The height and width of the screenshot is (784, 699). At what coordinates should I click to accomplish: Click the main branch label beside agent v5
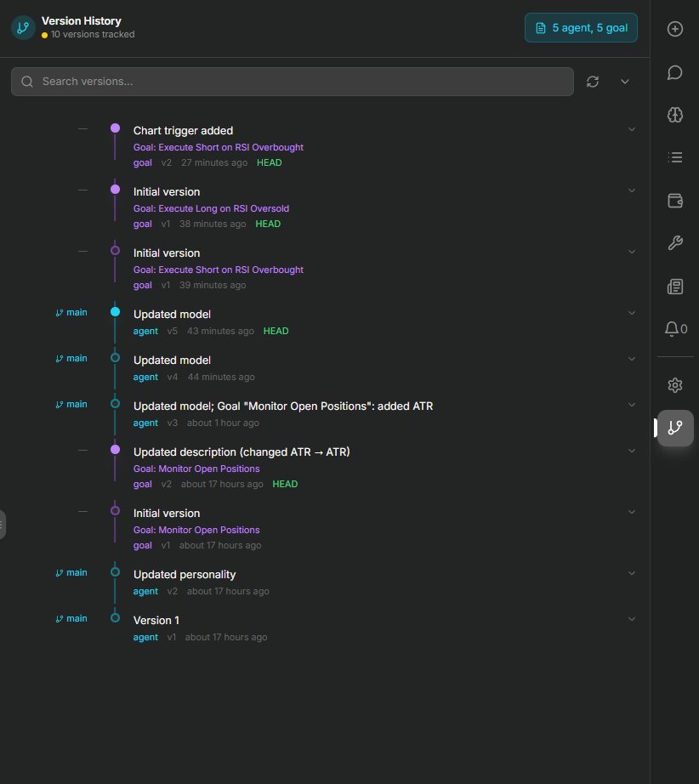71,313
